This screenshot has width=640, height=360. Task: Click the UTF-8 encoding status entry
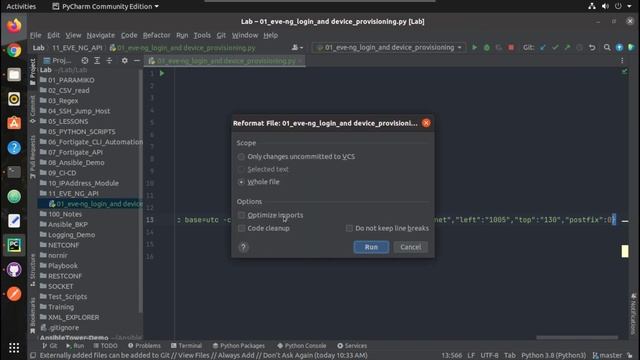(x=489, y=355)
